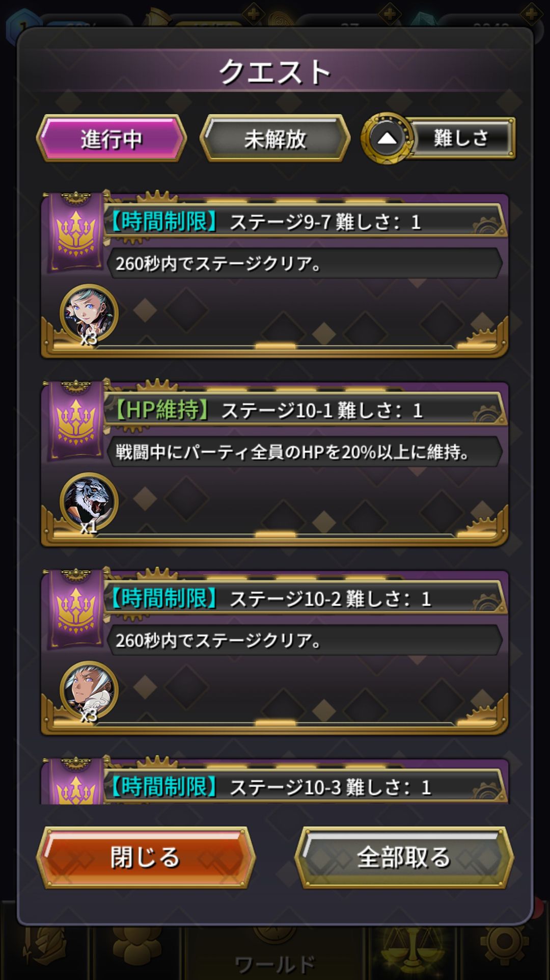
Task: Select the 進行中 tab
Action: point(112,139)
